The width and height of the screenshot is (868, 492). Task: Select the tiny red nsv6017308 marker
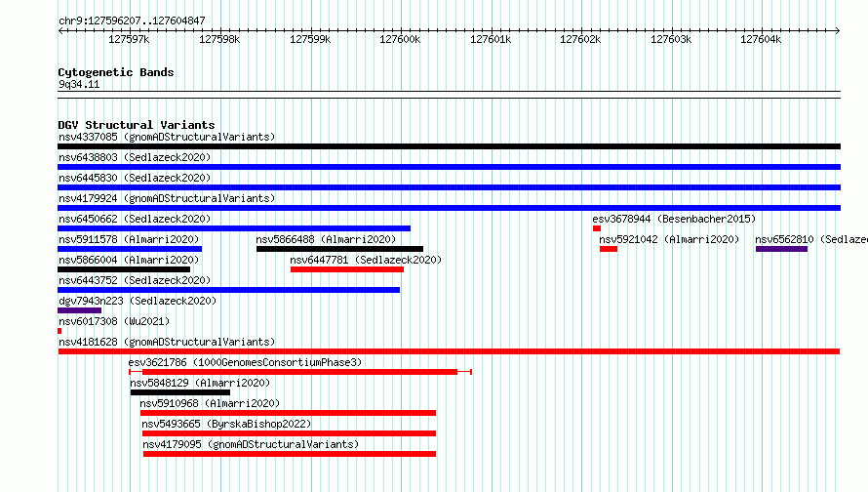click(x=59, y=331)
